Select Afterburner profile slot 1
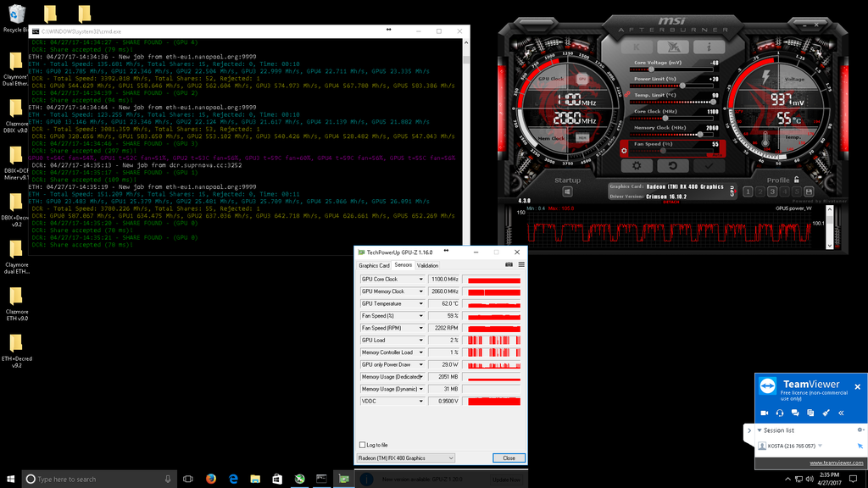 (x=748, y=191)
